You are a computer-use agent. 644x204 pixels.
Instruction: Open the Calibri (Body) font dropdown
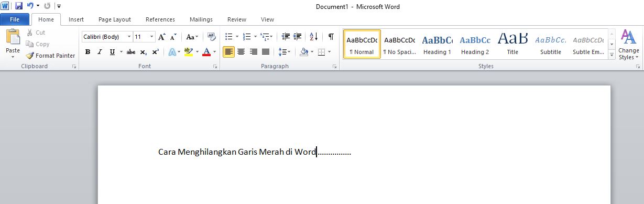tap(129, 37)
